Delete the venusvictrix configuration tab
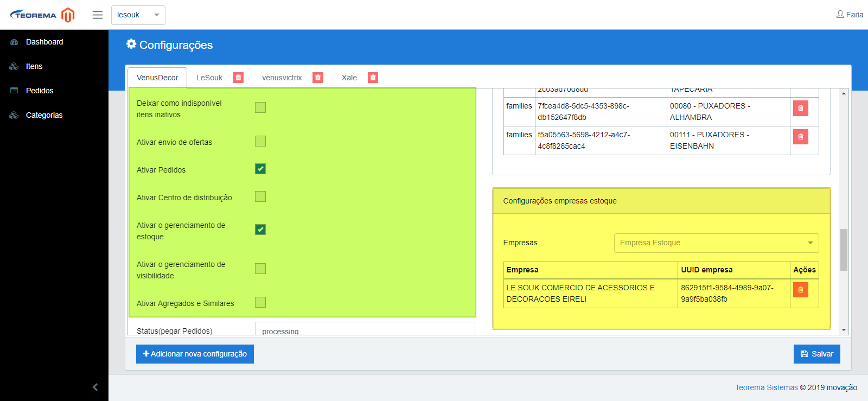This screenshot has height=401, width=868. coord(318,78)
